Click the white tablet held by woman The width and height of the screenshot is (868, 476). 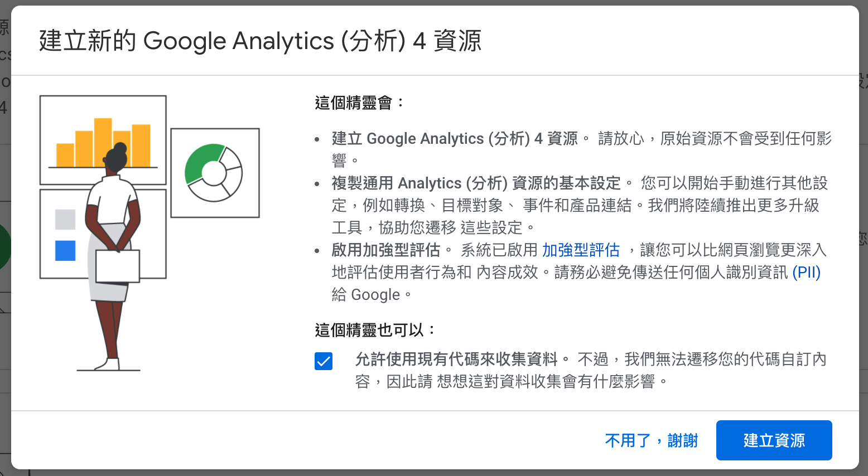point(118,266)
